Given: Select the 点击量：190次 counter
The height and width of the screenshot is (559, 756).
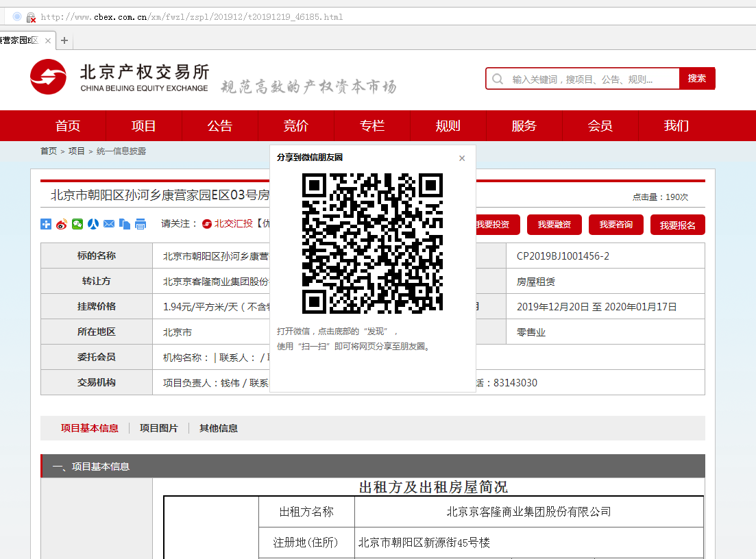Looking at the screenshot, I should pos(660,197).
